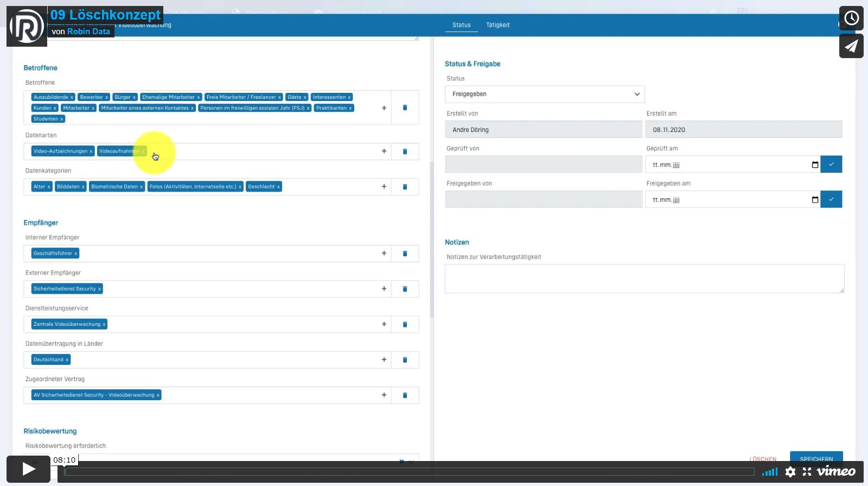868x486 pixels.
Task: Clear Datenkategorien using trash icon
Action: point(405,187)
